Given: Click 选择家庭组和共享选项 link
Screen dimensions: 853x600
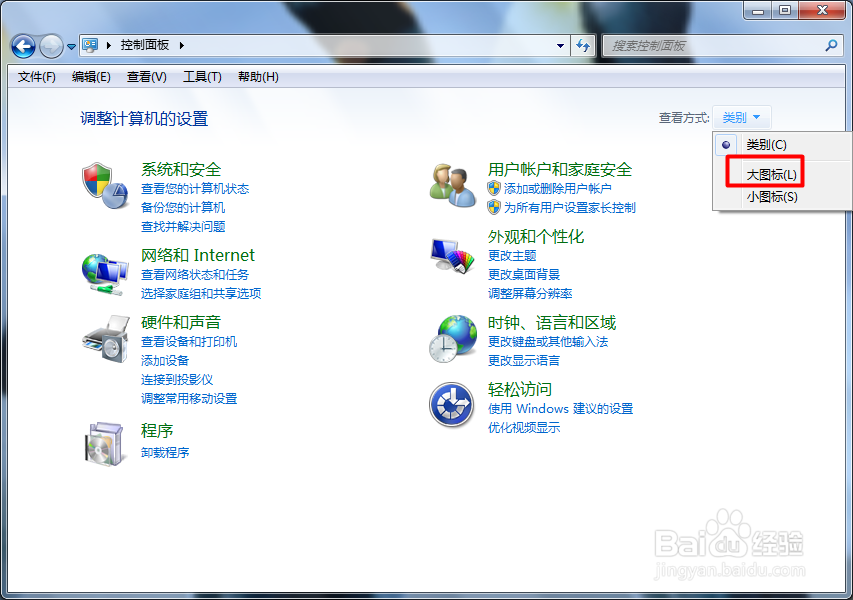Looking at the screenshot, I should (x=201, y=293).
